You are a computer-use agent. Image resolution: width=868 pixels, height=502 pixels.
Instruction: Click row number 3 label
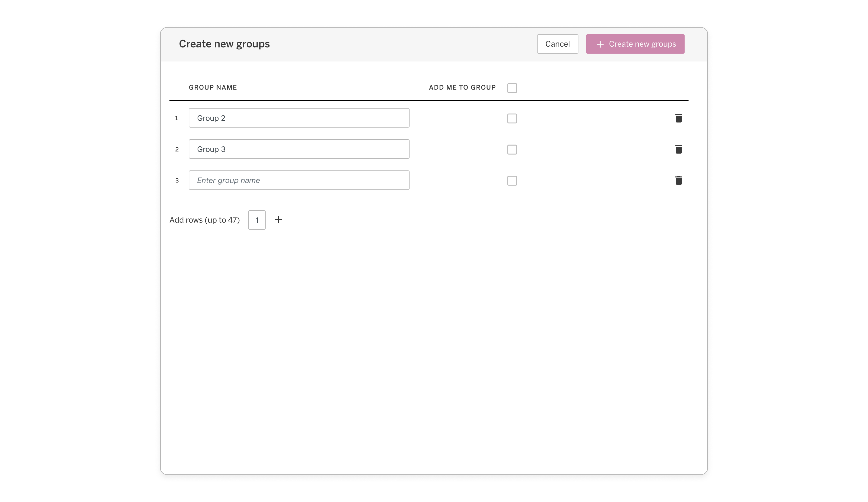pos(177,180)
